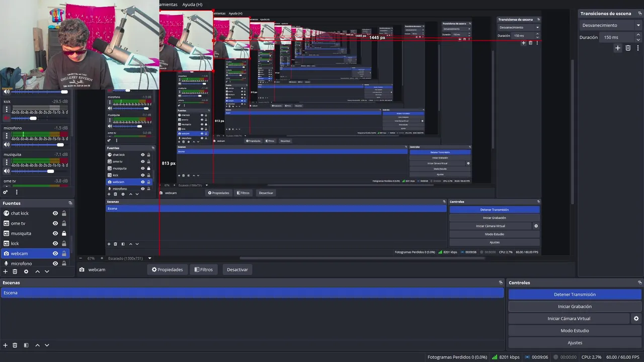Mute the musiquita audio channel
This screenshot has height=362, width=644.
pos(7,171)
